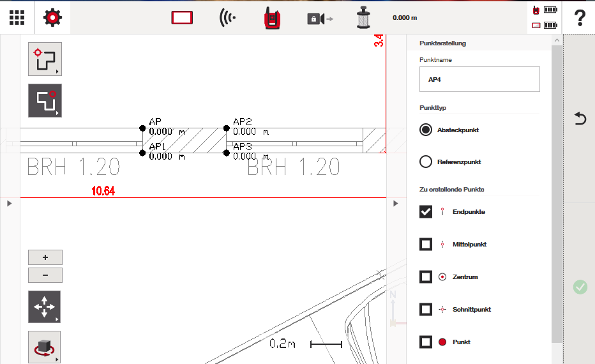This screenshot has height=364, width=595.
Task: Click the camera lock icon
Action: [319, 19]
